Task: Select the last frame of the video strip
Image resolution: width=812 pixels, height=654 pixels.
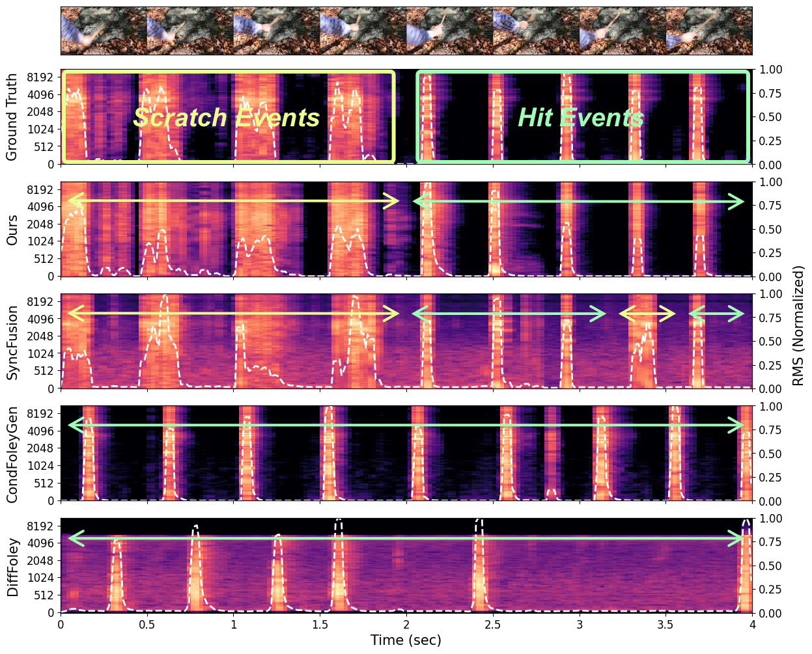Action: (709, 31)
